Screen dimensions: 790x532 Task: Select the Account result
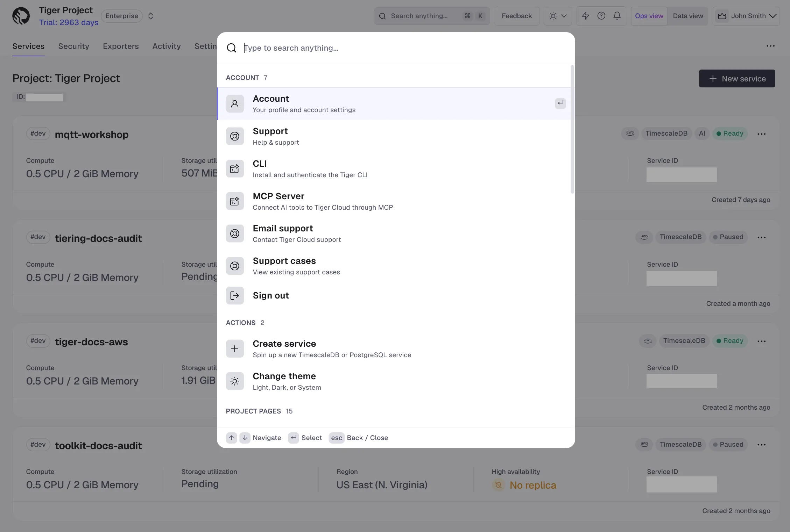tap(394, 104)
